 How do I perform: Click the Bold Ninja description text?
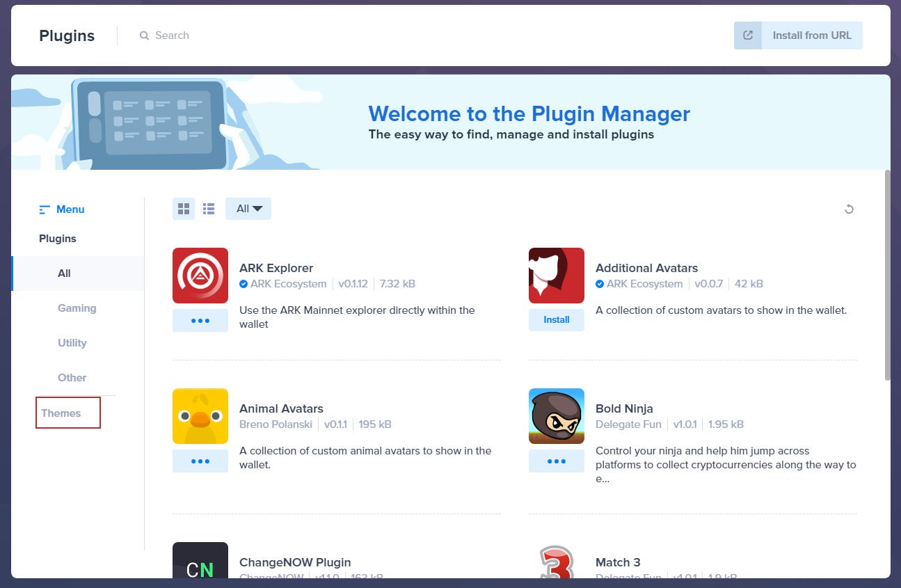[x=726, y=465]
